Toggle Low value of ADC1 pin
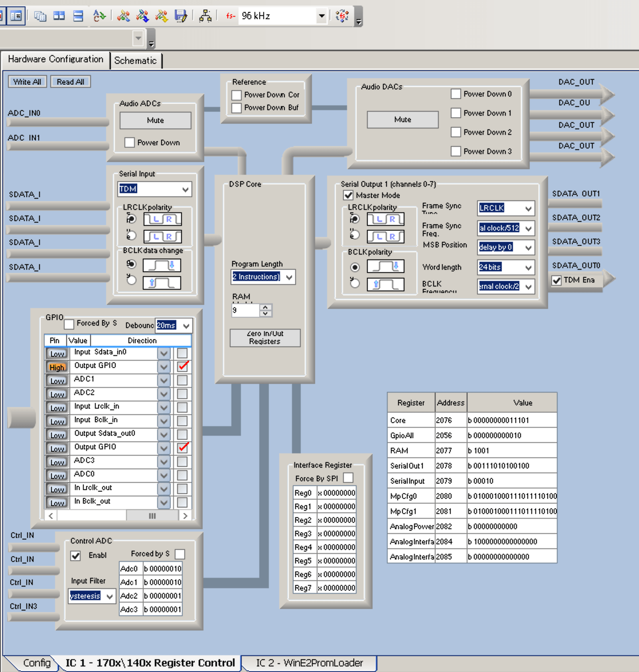Screen dimensions: 639x672 [57, 381]
